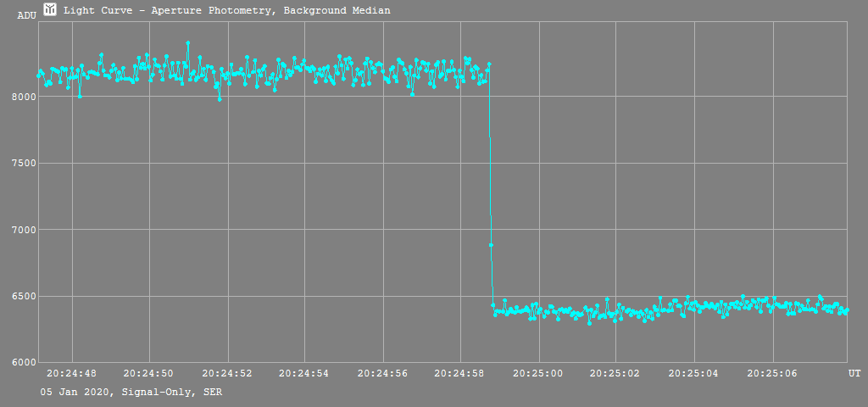This screenshot has height=407, width=868.
Task: Click the 6500 y-axis tick label
Action: coord(23,297)
